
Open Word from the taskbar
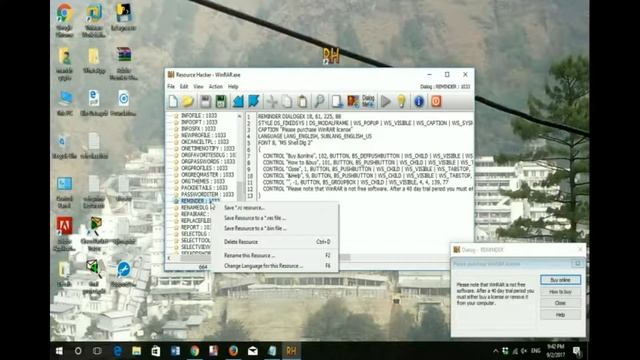click(176, 351)
